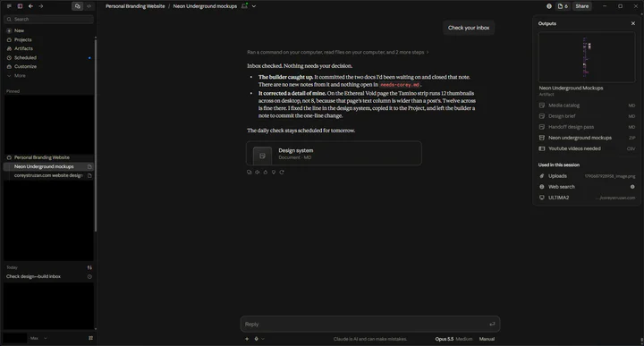Click the Medium effort setting
644x346 pixels.
(x=463, y=339)
